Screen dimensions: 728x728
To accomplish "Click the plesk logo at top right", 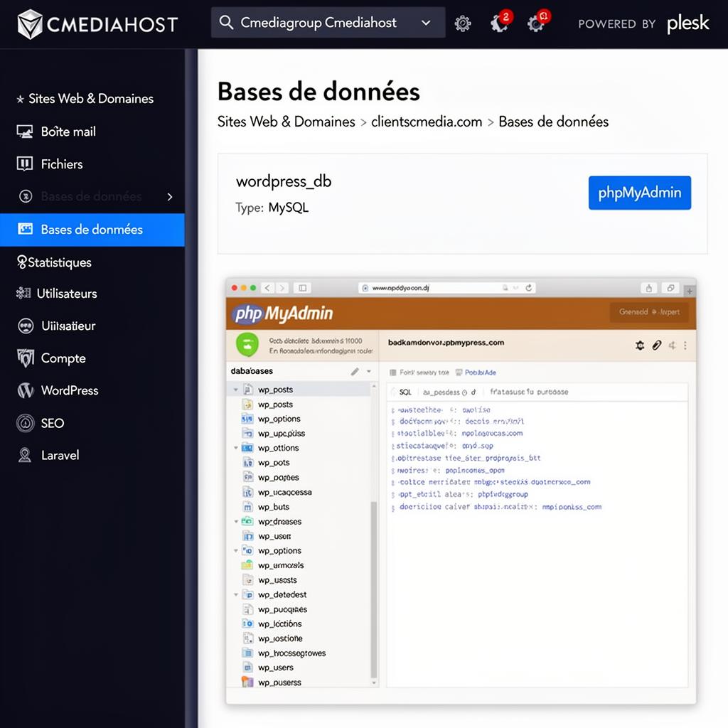I will tap(687, 23).
